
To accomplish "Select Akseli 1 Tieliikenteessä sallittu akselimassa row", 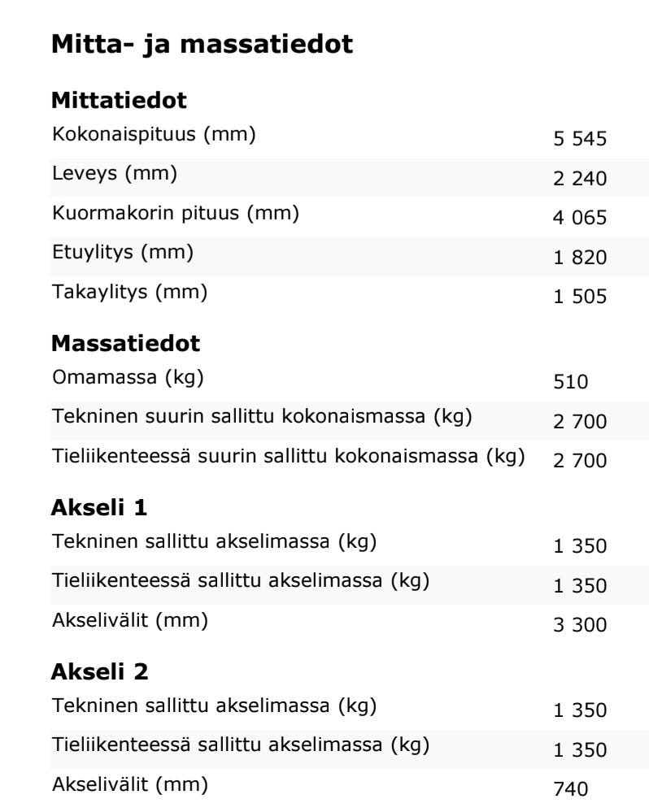I will [x=350, y=585].
